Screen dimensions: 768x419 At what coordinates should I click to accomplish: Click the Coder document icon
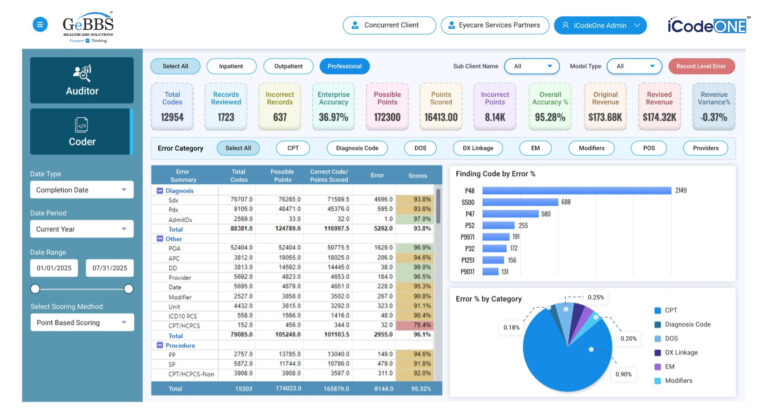point(82,125)
